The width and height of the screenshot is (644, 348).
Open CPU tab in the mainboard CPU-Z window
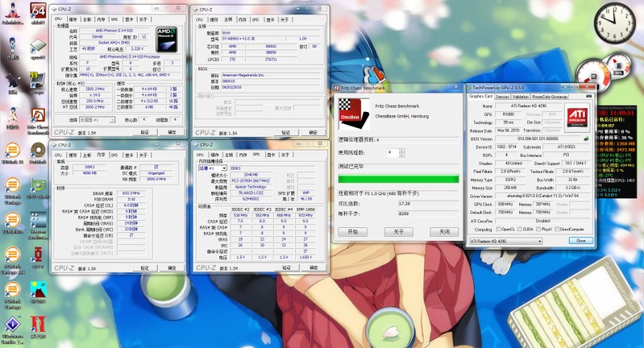coord(200,19)
